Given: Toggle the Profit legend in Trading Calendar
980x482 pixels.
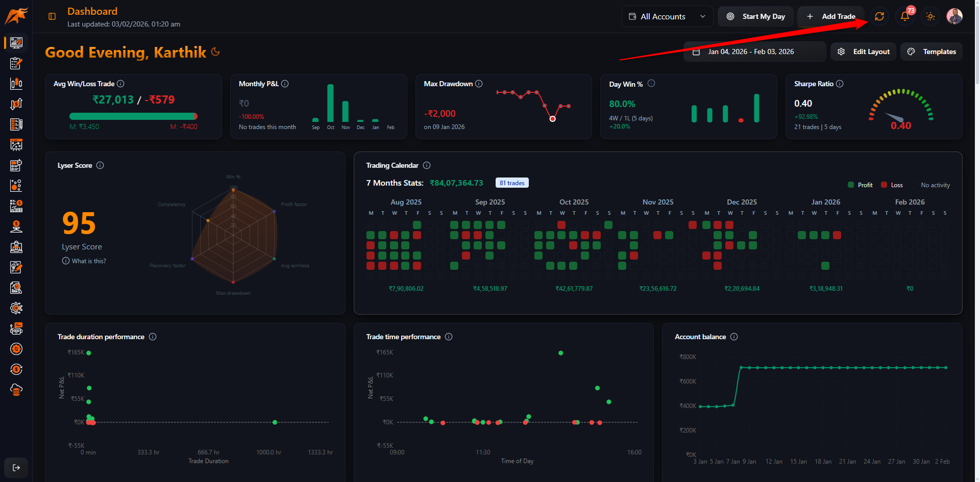Looking at the screenshot, I should tap(861, 185).
